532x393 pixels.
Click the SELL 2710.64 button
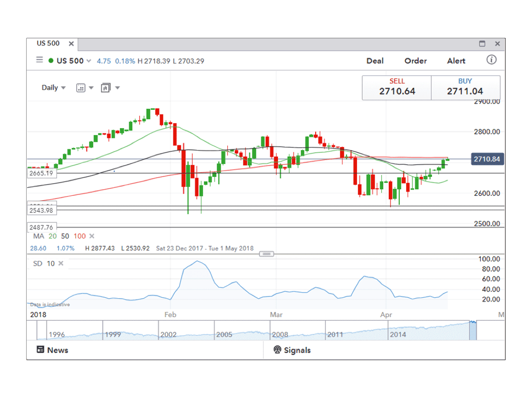(397, 87)
